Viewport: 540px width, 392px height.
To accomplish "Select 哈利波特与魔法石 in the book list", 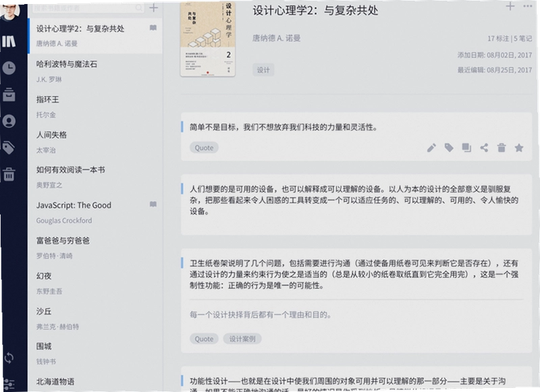I will click(x=95, y=72).
